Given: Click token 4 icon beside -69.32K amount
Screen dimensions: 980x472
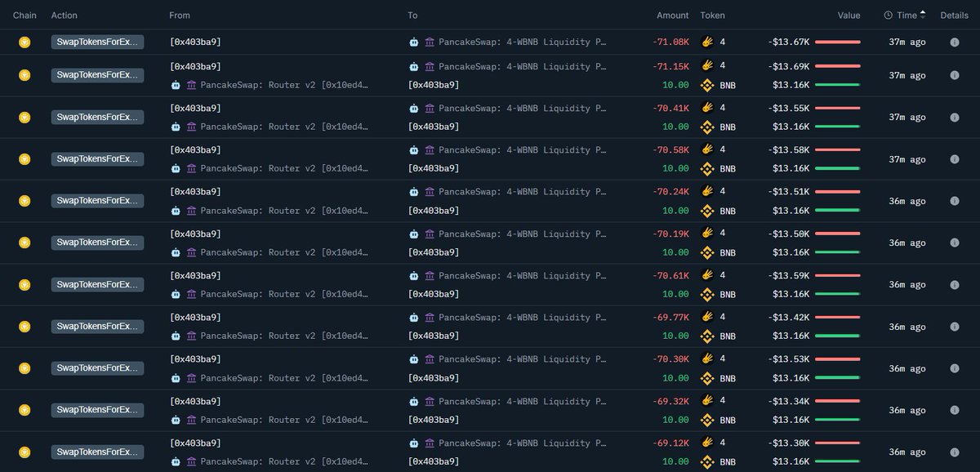Looking at the screenshot, I should (x=706, y=401).
